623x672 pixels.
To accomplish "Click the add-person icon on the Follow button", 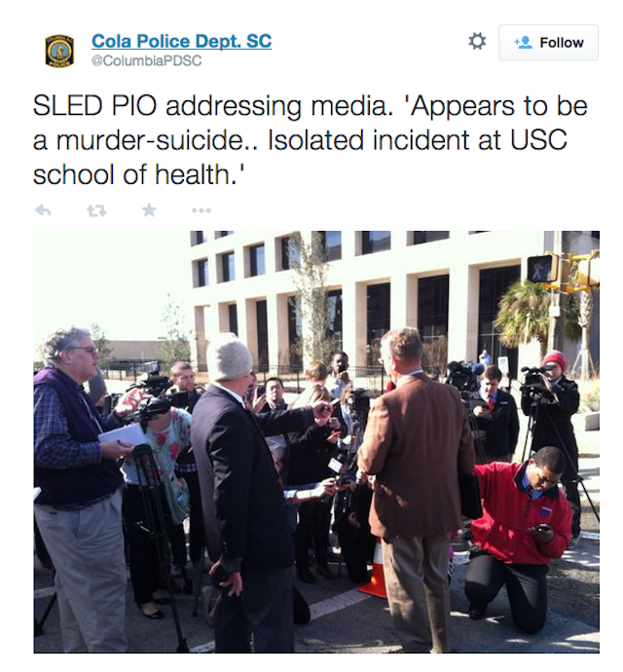I will [523, 43].
